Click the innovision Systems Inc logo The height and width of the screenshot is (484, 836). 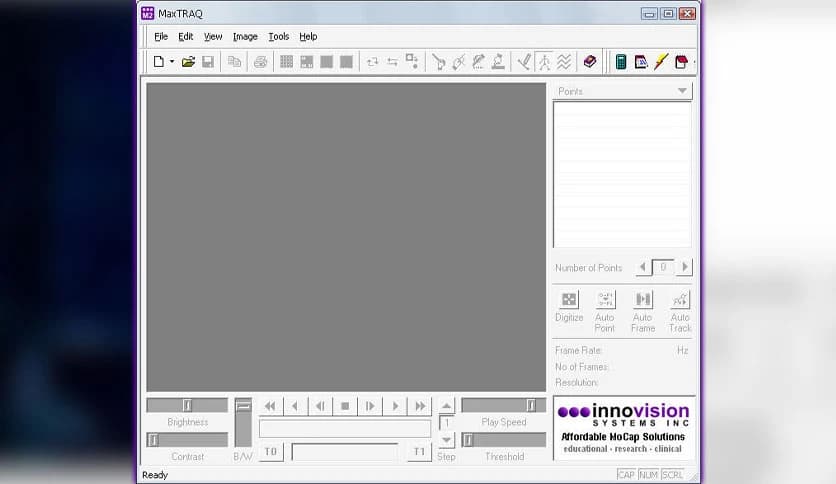pyautogui.click(x=624, y=428)
